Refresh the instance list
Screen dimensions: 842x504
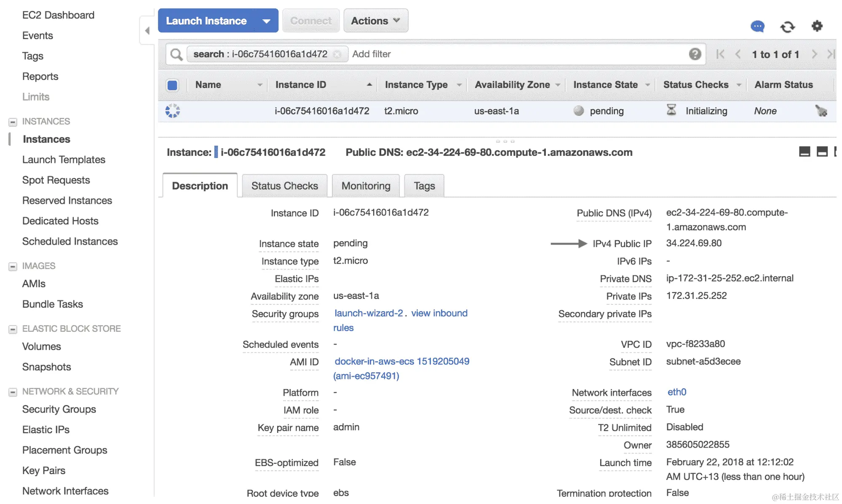click(x=787, y=27)
